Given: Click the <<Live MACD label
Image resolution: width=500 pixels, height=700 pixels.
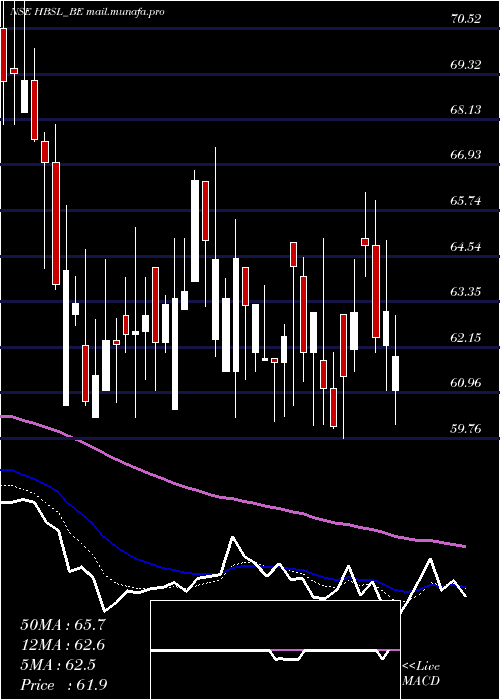Looking at the screenshot, I should coord(421,673).
